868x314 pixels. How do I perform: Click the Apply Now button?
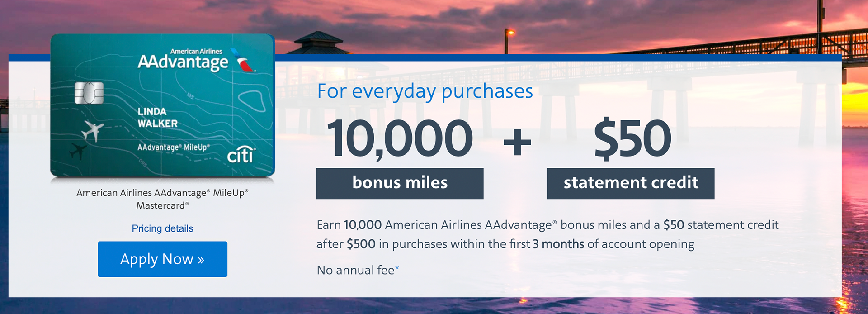[162, 259]
